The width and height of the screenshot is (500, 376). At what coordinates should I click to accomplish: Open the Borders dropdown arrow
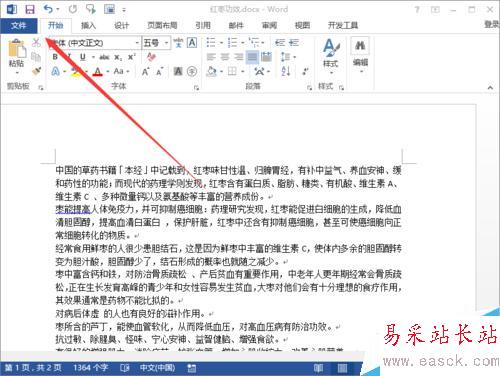pos(243,71)
